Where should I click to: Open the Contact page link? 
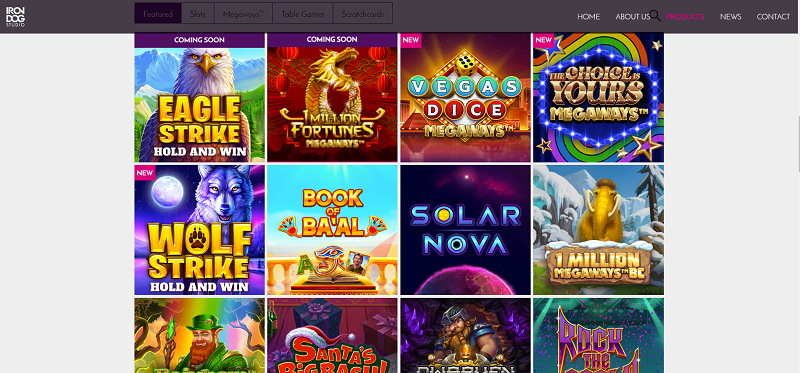tap(773, 16)
